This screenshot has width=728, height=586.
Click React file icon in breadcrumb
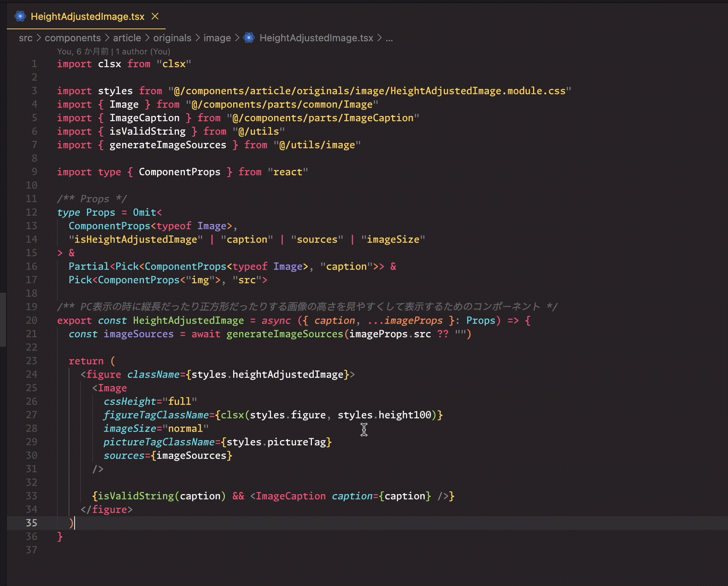pyautogui.click(x=249, y=38)
